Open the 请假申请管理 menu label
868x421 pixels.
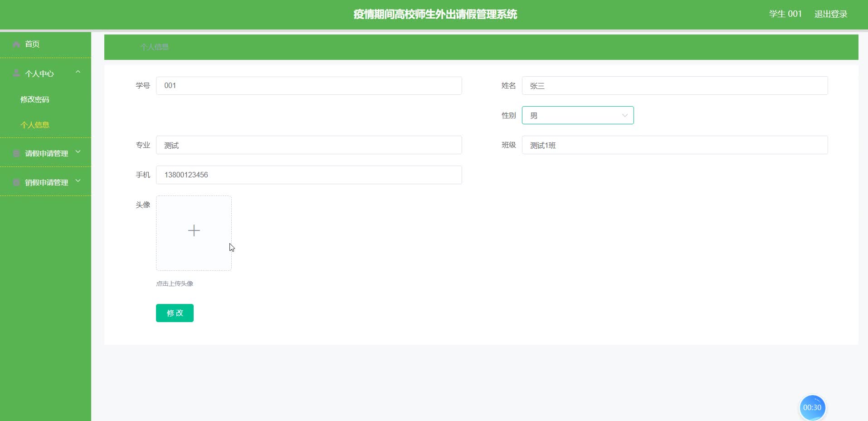click(47, 153)
